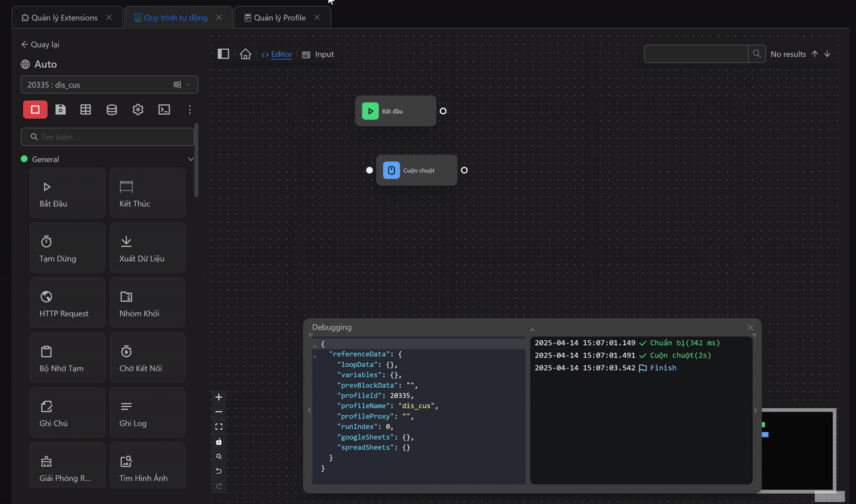Screen dimensions: 856x504
Task: Go to home icon in editor toolbar
Action: click(x=245, y=54)
